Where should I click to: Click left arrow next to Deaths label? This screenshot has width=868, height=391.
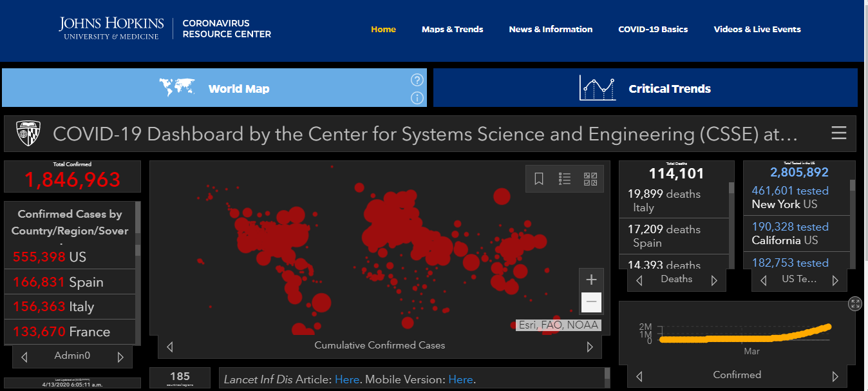click(639, 280)
